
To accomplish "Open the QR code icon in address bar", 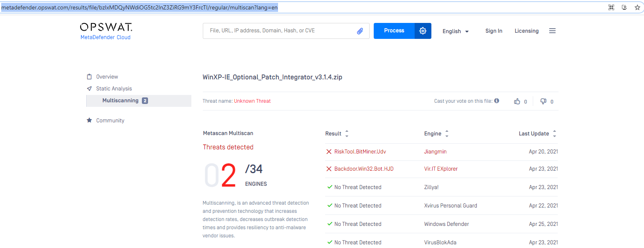I will pos(611,7).
